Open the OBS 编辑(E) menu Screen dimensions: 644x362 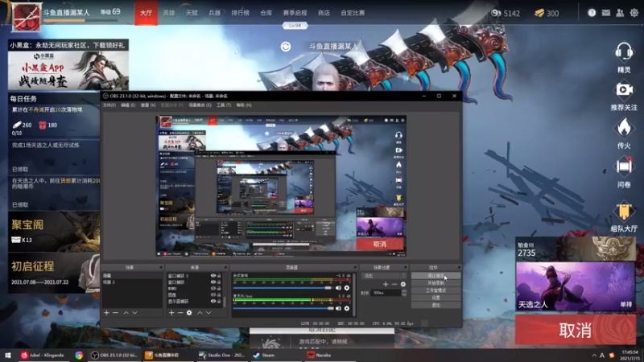(128, 105)
